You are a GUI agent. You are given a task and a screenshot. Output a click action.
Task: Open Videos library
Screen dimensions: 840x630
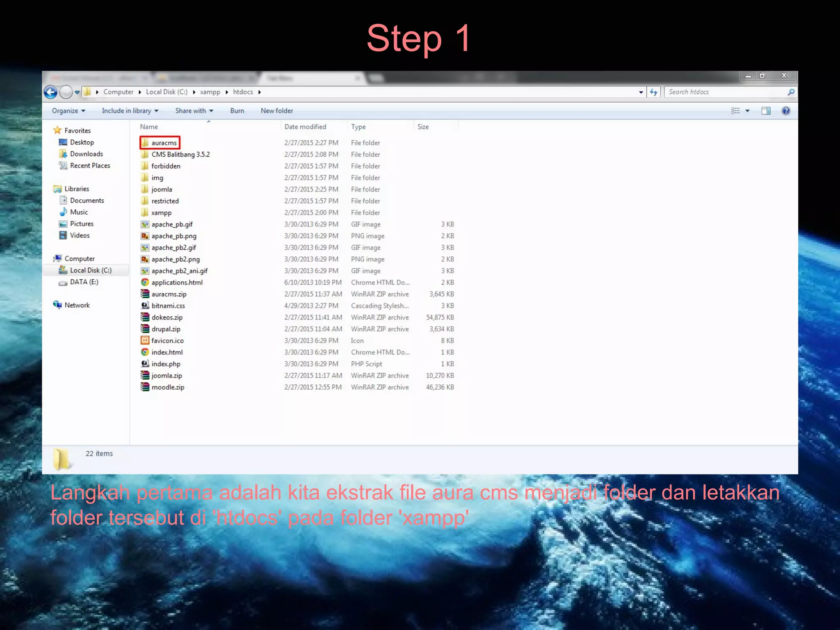pyautogui.click(x=80, y=235)
